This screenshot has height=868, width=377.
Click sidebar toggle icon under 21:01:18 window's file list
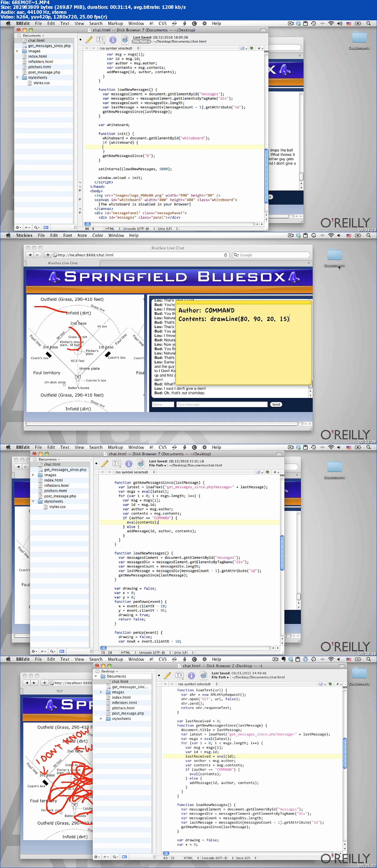point(62,651)
